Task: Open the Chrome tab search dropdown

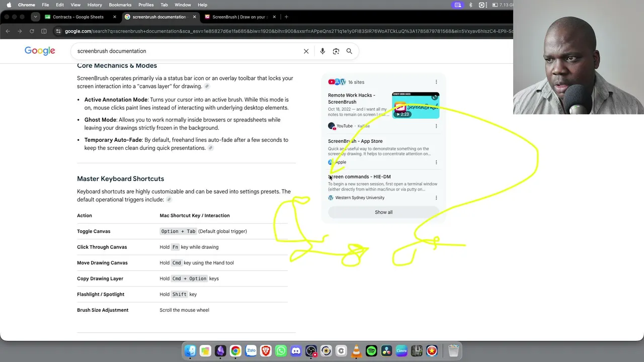Action: pyautogui.click(x=35, y=17)
